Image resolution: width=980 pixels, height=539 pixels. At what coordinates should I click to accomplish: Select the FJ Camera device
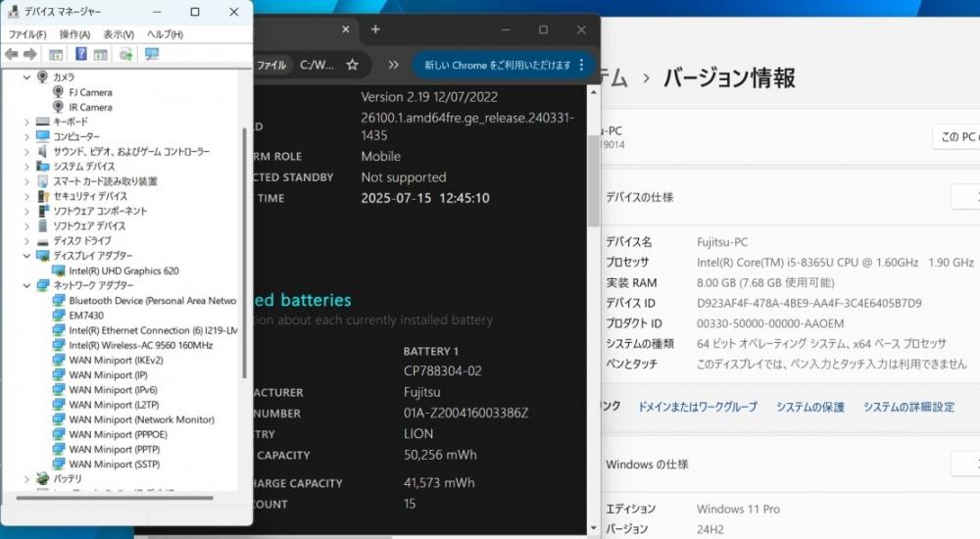tap(90, 92)
